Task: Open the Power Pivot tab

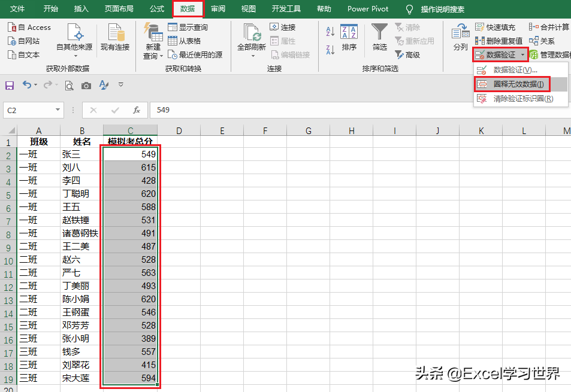Action: click(x=368, y=9)
